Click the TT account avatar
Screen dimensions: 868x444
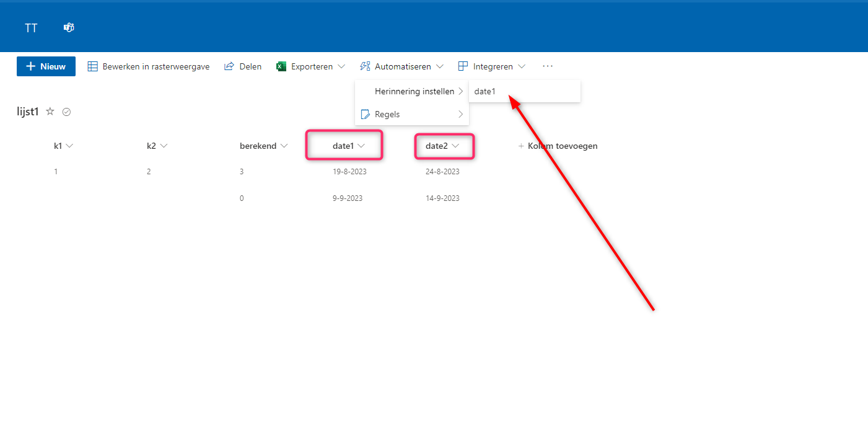(x=31, y=27)
